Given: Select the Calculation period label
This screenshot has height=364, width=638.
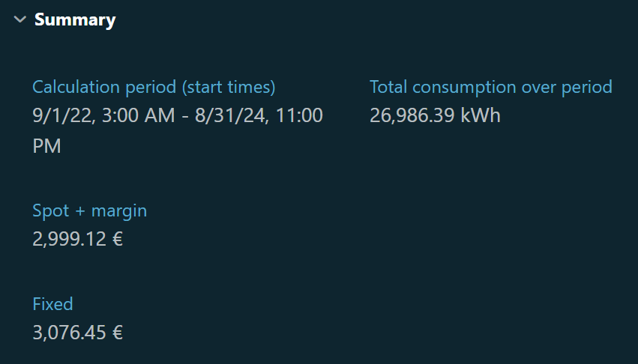Looking at the screenshot, I should click(104, 87).
